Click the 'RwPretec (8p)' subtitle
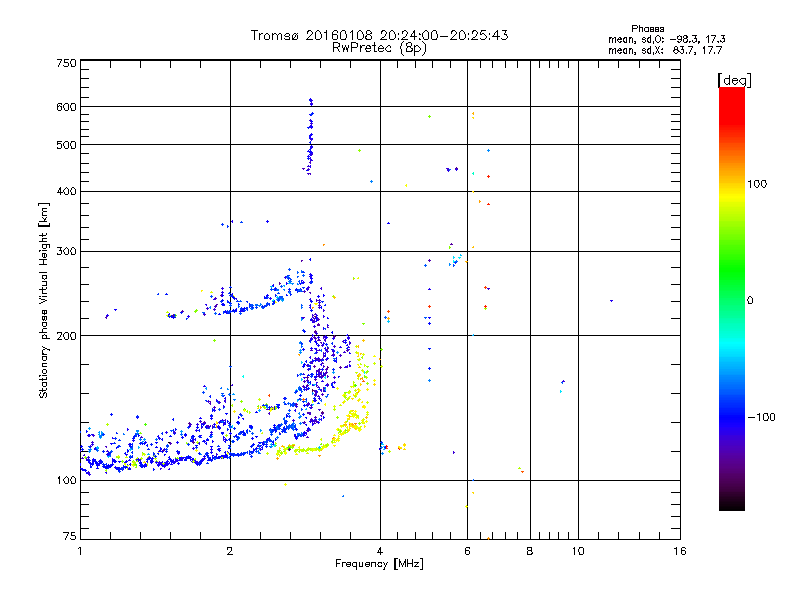The height and width of the screenshot is (600, 800). [379, 48]
